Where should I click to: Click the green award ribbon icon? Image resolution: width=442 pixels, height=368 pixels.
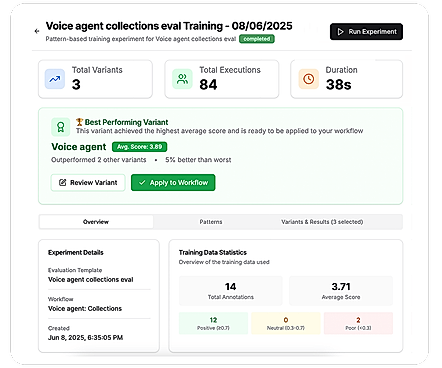61,127
